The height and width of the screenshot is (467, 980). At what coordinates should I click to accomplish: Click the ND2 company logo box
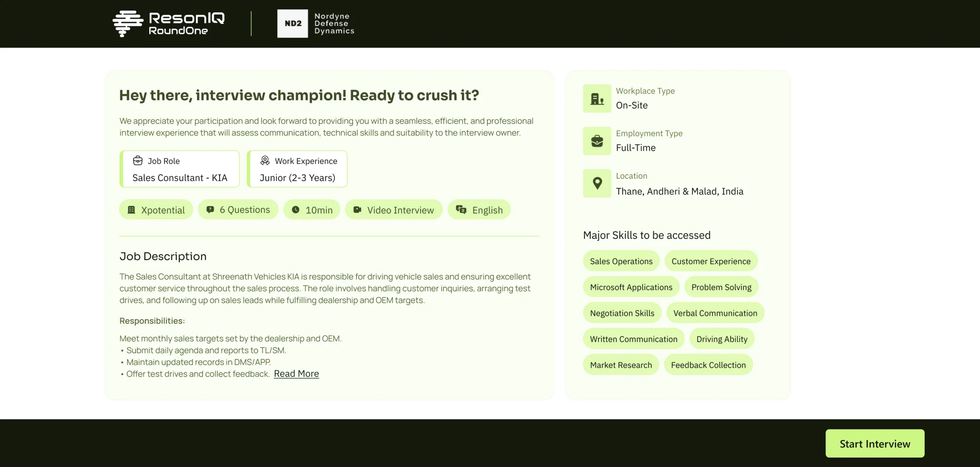tap(293, 23)
